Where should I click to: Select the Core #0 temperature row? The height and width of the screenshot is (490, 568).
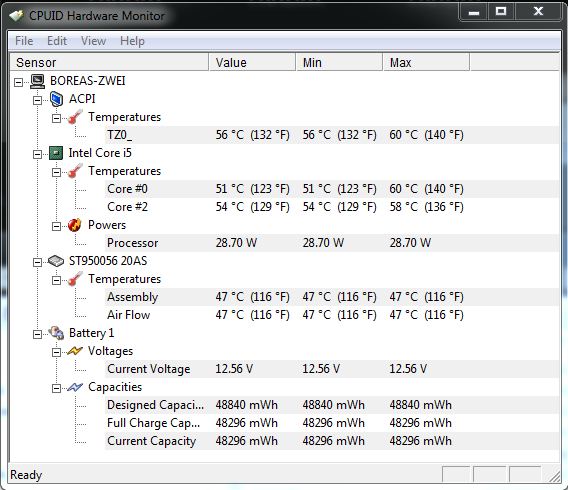[x=331, y=189]
